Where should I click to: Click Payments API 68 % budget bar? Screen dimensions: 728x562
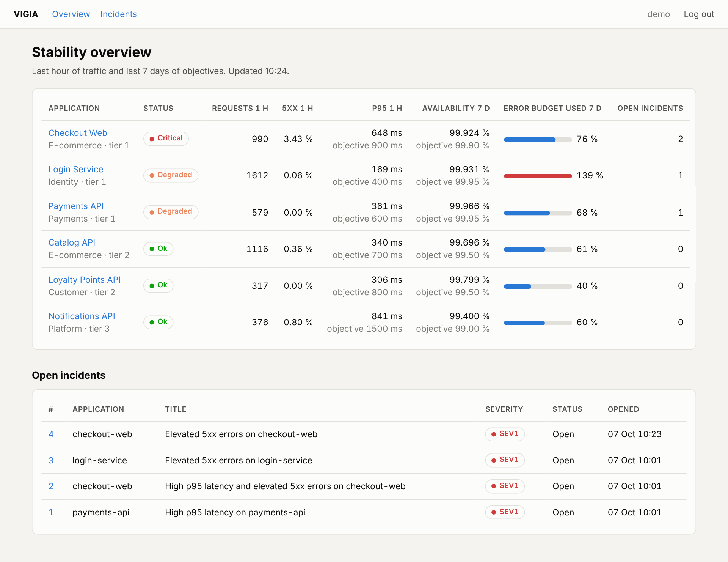click(x=538, y=213)
